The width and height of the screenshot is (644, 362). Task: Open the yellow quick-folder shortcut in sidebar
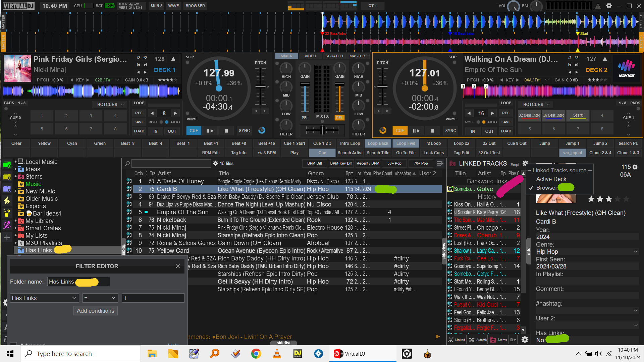pos(7,177)
